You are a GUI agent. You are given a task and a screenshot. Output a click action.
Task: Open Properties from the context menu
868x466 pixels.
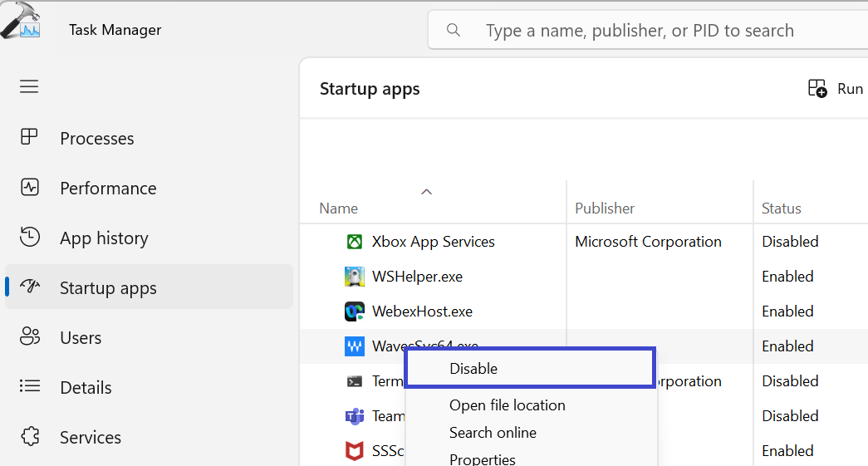tap(482, 459)
